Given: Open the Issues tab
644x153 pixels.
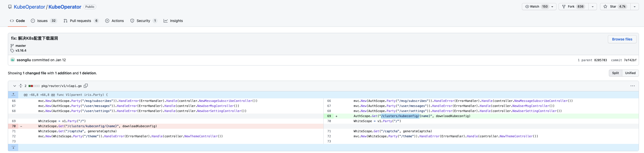Looking at the screenshot, I should [44, 21].
